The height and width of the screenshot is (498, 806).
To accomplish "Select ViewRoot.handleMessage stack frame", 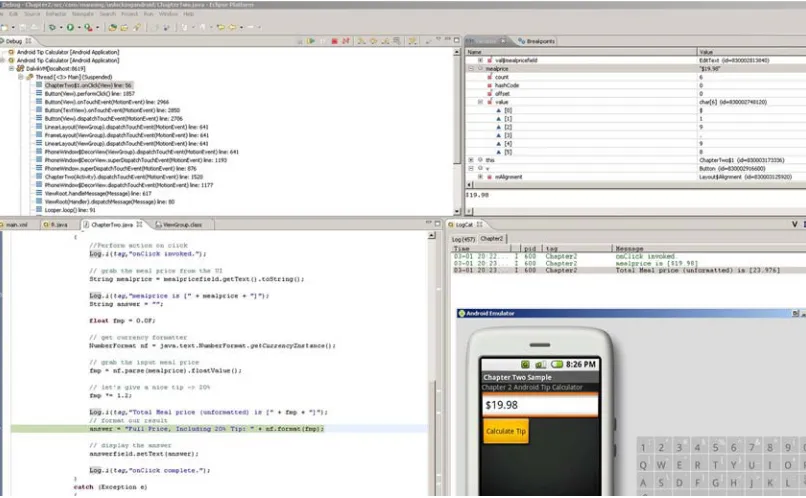I will tap(98, 193).
